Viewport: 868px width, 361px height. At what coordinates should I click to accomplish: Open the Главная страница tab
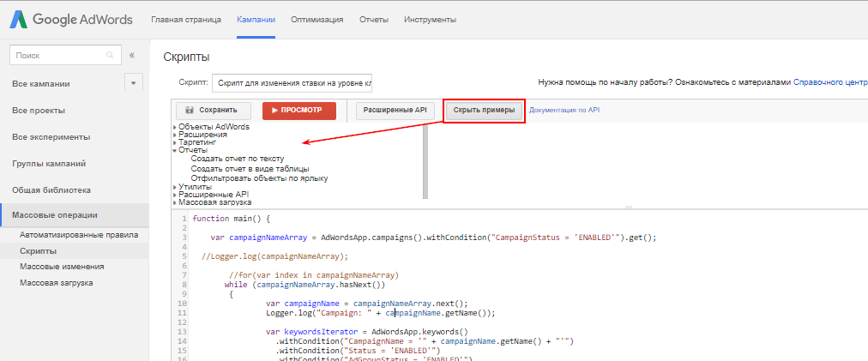coord(186,20)
